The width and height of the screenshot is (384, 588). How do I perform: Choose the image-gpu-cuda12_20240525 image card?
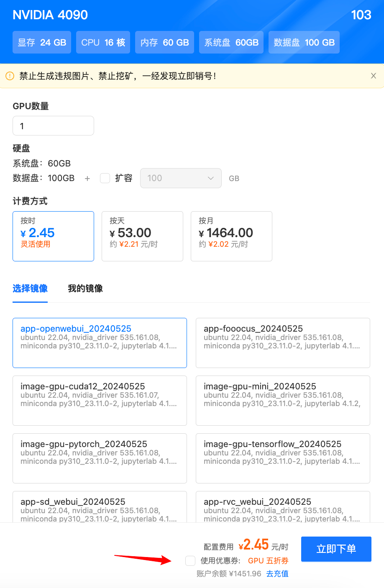tap(100, 401)
